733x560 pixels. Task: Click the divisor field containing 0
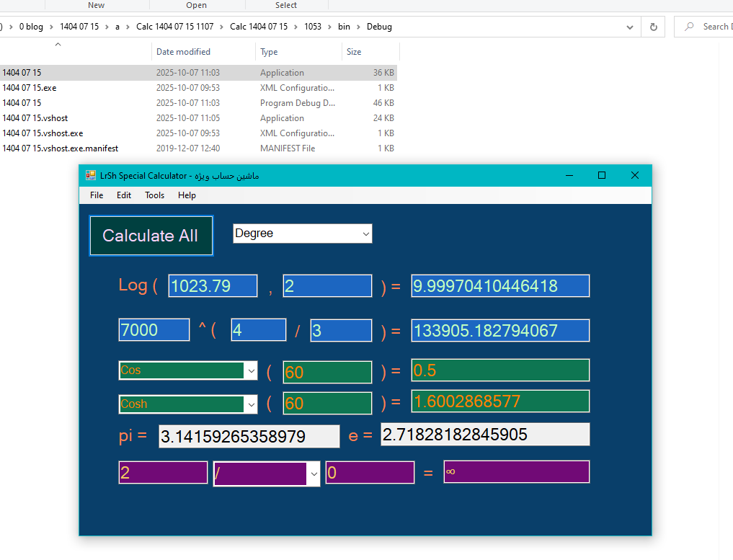(x=370, y=473)
